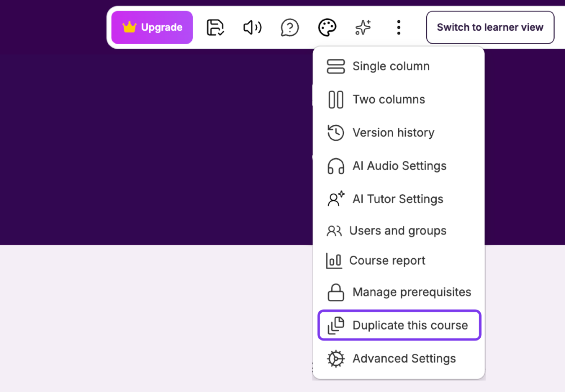This screenshot has height=392, width=565.
Task: Open AI Audio Settings
Action: pos(399,166)
